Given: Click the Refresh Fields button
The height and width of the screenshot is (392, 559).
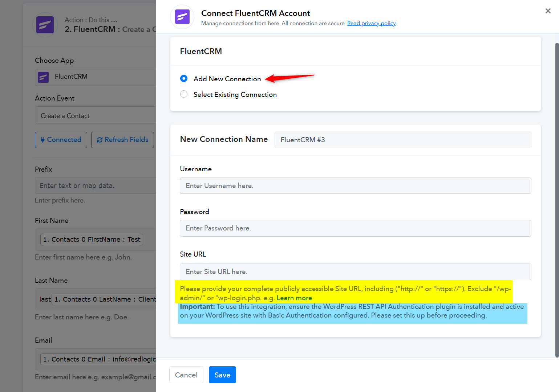Looking at the screenshot, I should pos(122,140).
